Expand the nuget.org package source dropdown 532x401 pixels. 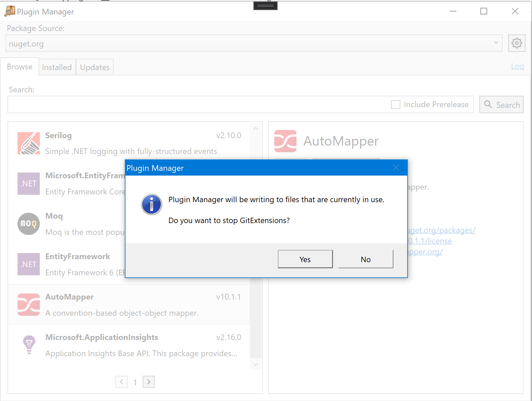[496, 43]
